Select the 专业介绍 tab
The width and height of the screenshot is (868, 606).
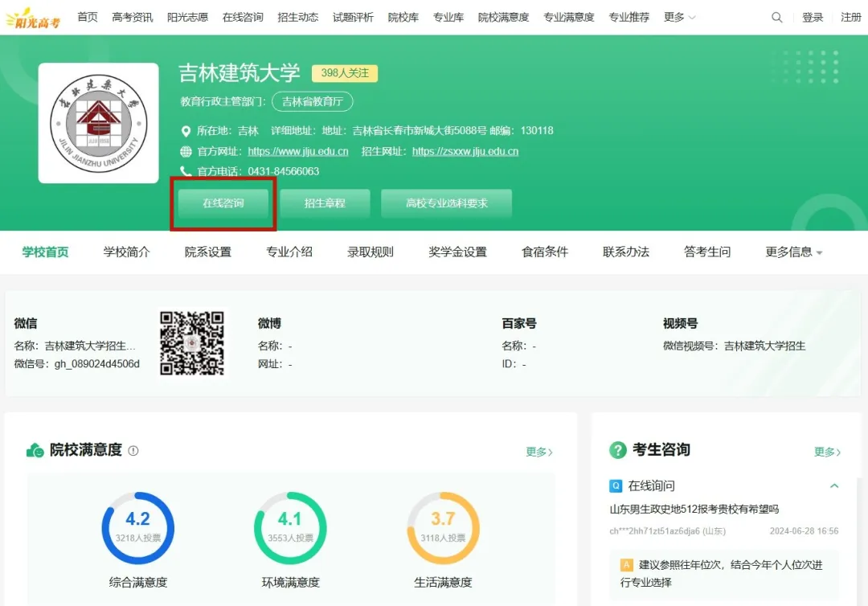[x=289, y=252]
